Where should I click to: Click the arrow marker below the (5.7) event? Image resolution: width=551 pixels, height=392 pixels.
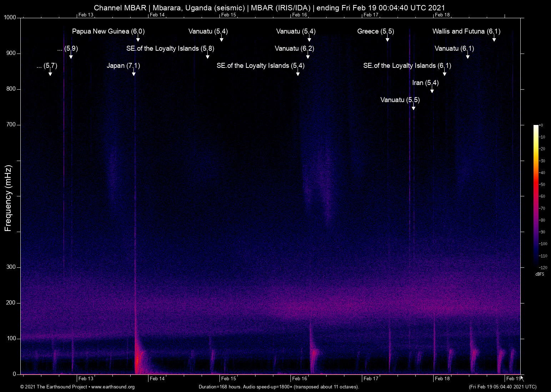pyautogui.click(x=50, y=73)
